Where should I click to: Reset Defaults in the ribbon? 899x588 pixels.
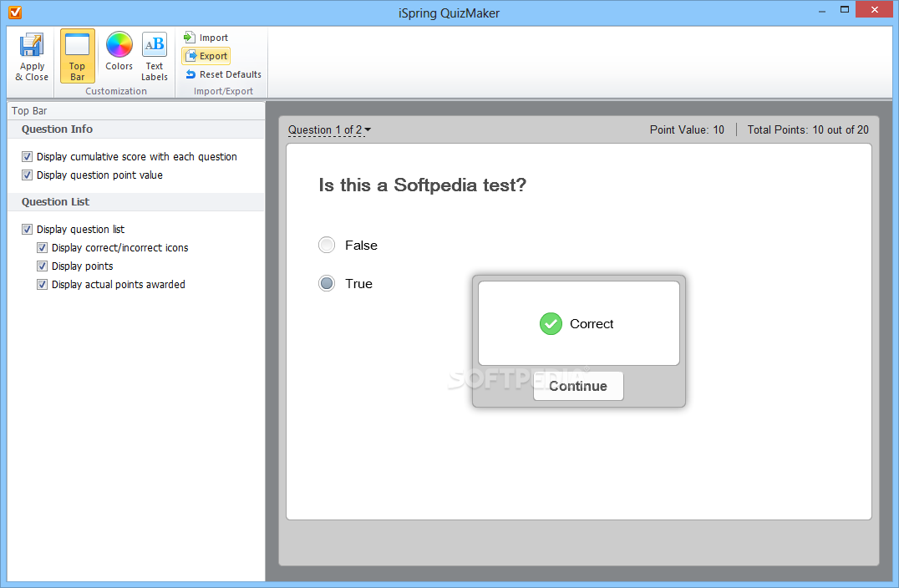223,74
